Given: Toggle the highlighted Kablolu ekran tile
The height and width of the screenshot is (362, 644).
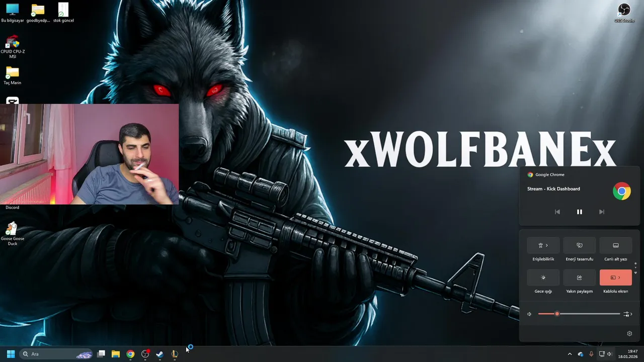Looking at the screenshot, I should (615, 278).
